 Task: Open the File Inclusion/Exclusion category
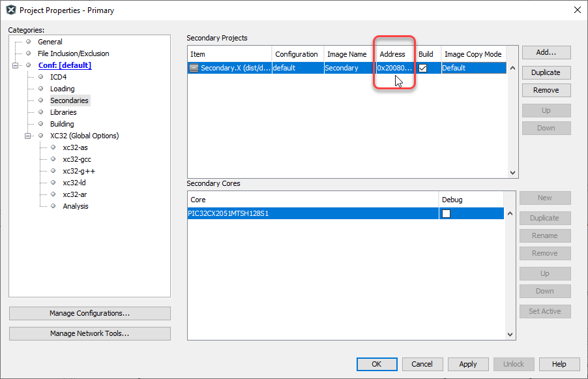(73, 53)
